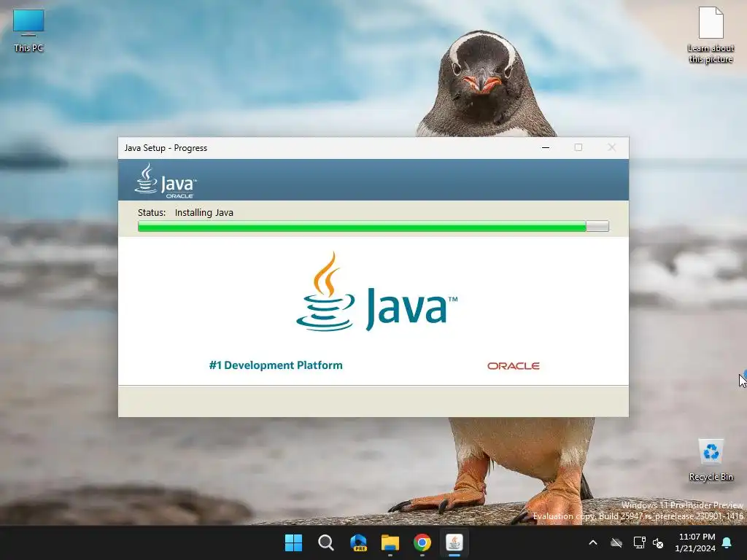
Task: Open File Explorer from taskbar
Action: click(x=390, y=542)
